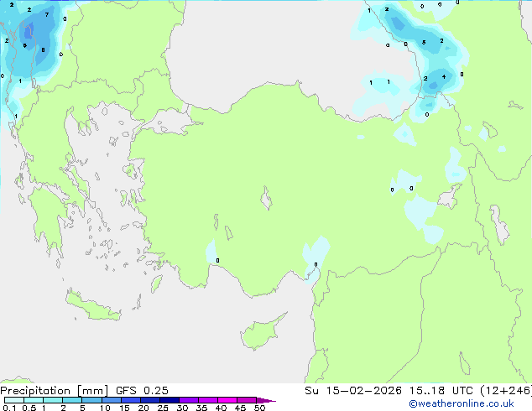Click the 10 to 15 mm legend swatch
532x411 pixels.
coord(112,400)
